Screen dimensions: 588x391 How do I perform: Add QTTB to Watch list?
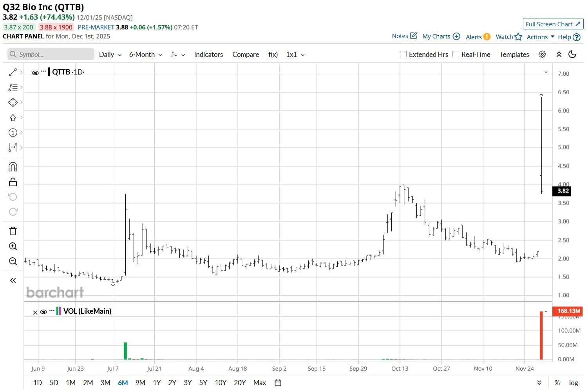509,37
